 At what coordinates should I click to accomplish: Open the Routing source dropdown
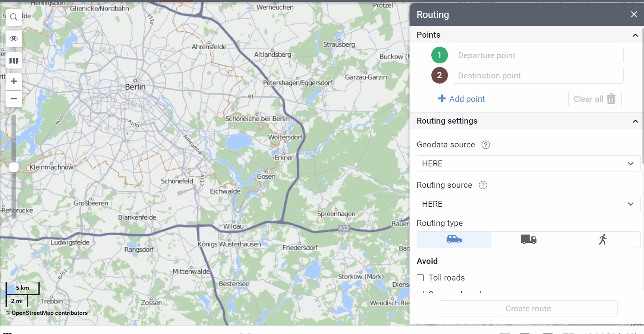coord(528,204)
